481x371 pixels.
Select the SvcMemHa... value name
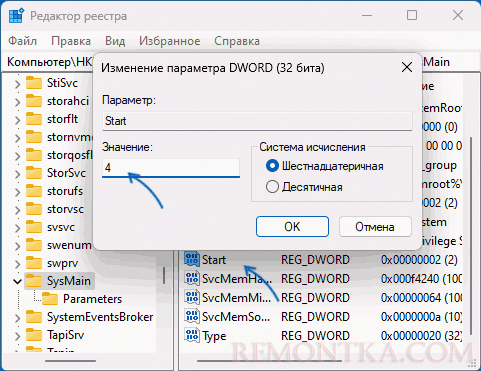click(237, 278)
